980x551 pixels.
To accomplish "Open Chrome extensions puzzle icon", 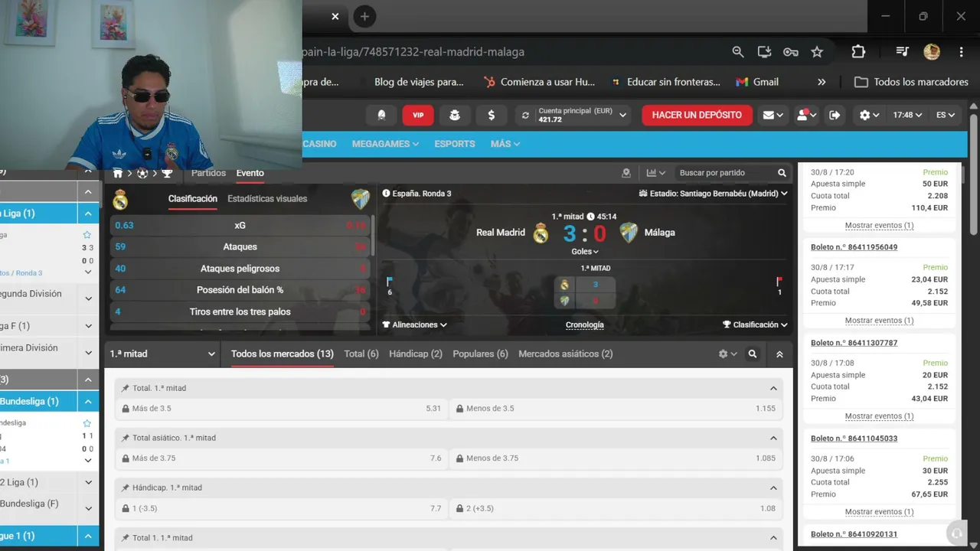I will 858,52.
